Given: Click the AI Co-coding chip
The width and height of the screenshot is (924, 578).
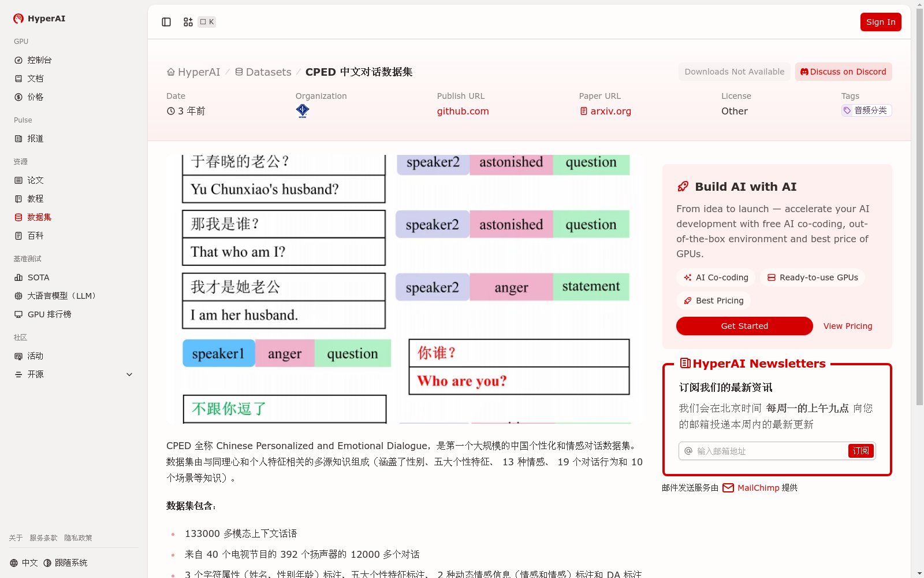Looking at the screenshot, I should [x=716, y=277].
